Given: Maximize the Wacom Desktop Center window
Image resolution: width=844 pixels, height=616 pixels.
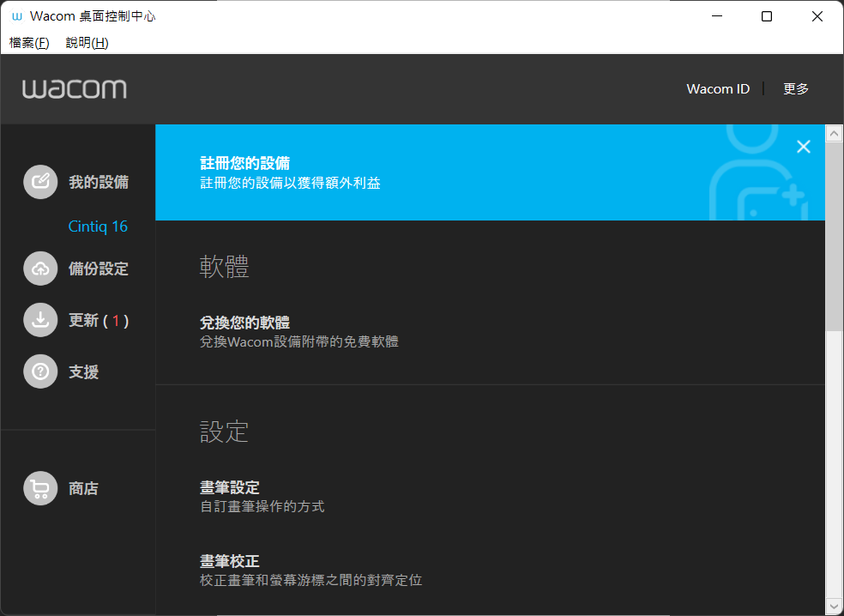Looking at the screenshot, I should pos(767,16).
